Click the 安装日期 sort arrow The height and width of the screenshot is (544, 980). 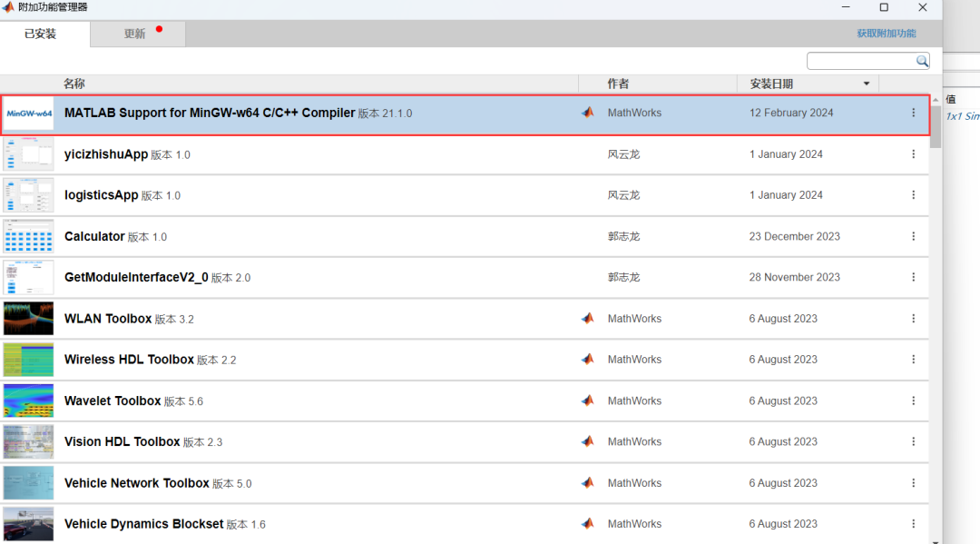coord(867,84)
